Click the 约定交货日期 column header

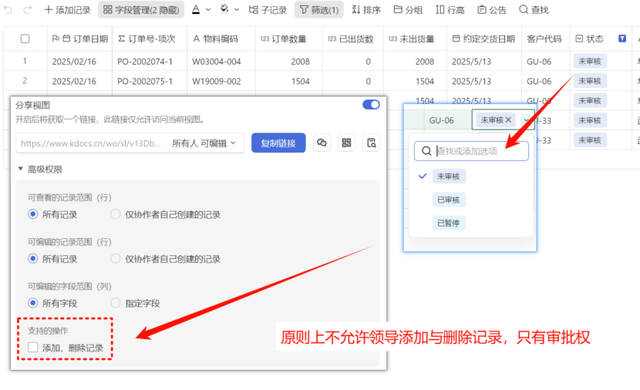(484, 39)
